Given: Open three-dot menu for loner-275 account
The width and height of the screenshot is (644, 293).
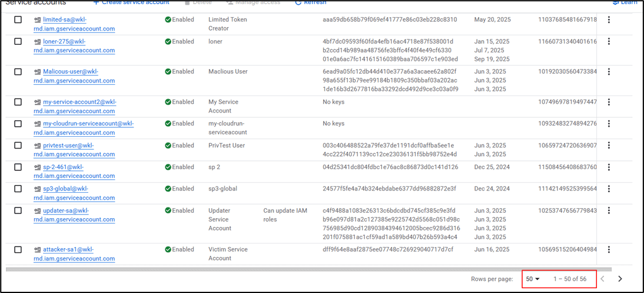Looking at the screenshot, I should pos(609,41).
